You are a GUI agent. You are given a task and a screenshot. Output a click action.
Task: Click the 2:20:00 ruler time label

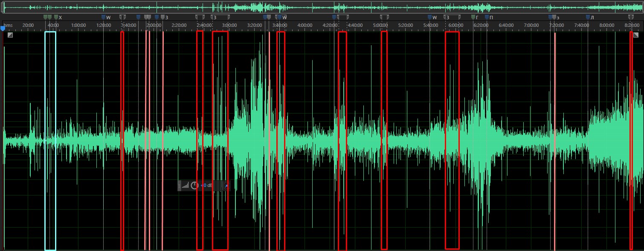point(179,25)
